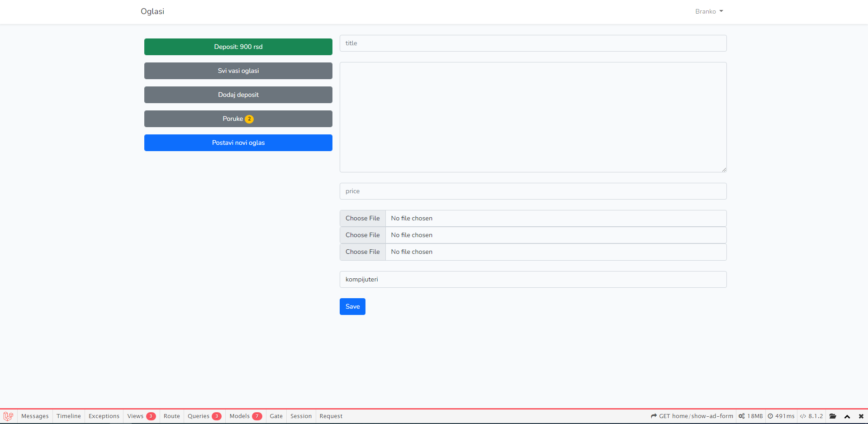Screen dimensions: 868x424
Task: Open the folder icon in the debug bar
Action: tap(834, 416)
